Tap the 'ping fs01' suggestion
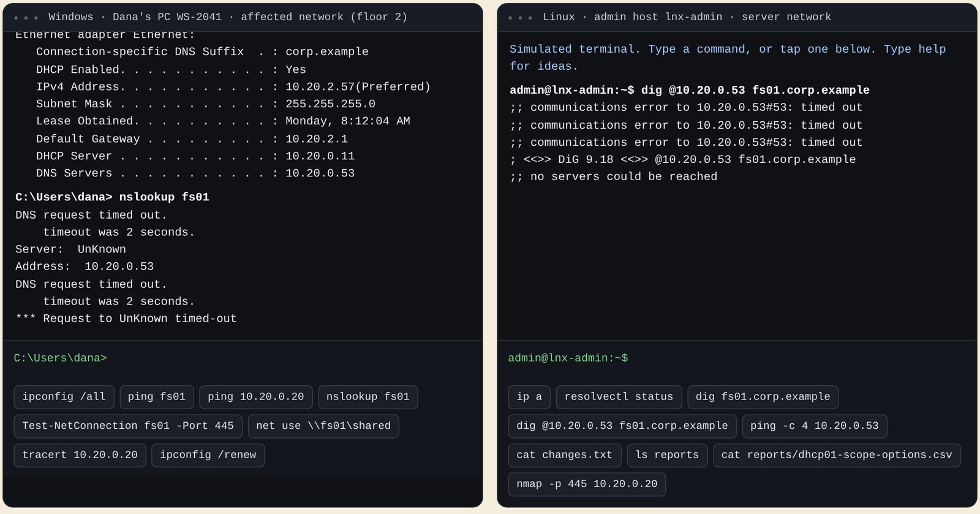Viewport: 980px width, 514px height. pyautogui.click(x=157, y=397)
